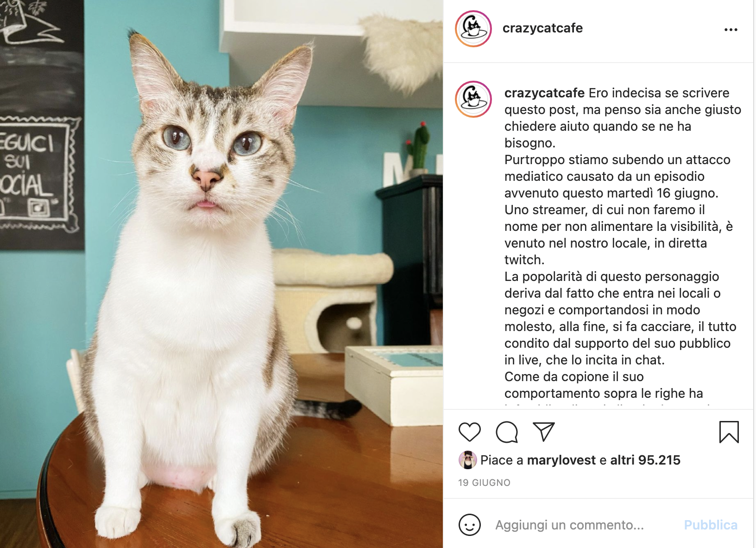Like the post with the heart icon

(x=470, y=432)
